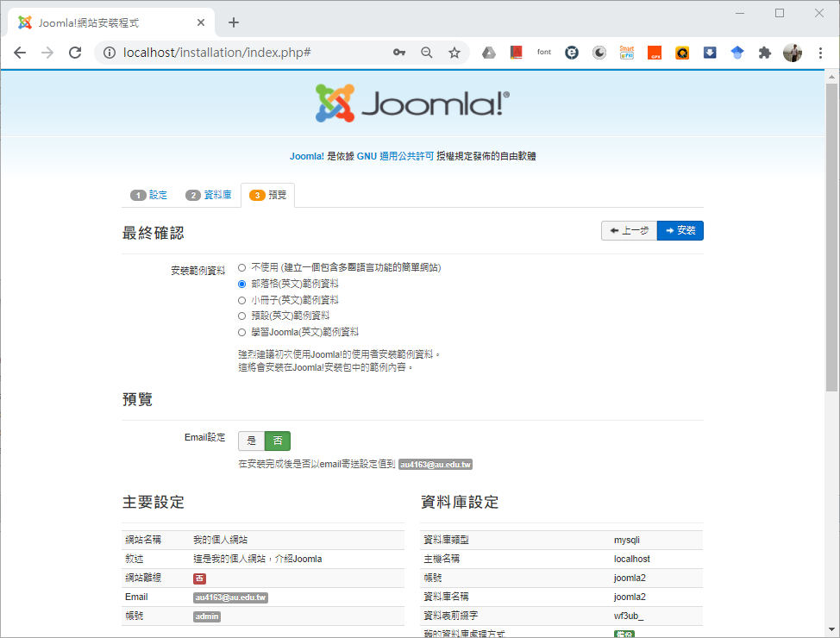
Task: Click au4163@au.edu.tw badge under Email設定
Action: pos(436,465)
